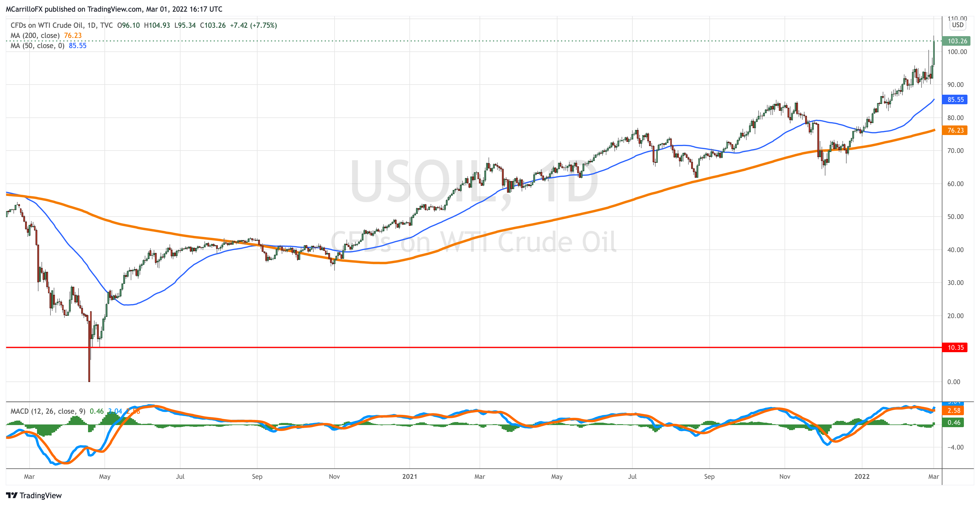Image resolution: width=980 pixels, height=506 pixels.
Task: Select the current price tag 103.26
Action: [956, 41]
